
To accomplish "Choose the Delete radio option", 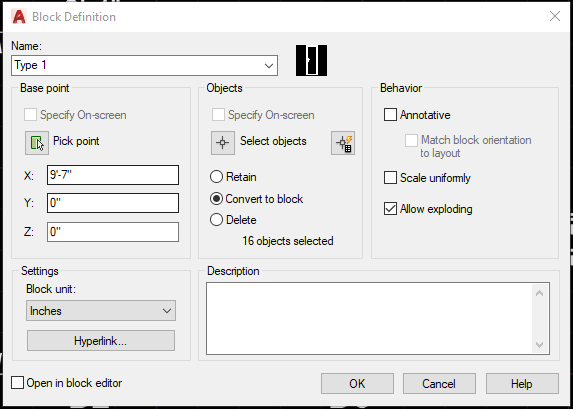I will (x=216, y=220).
